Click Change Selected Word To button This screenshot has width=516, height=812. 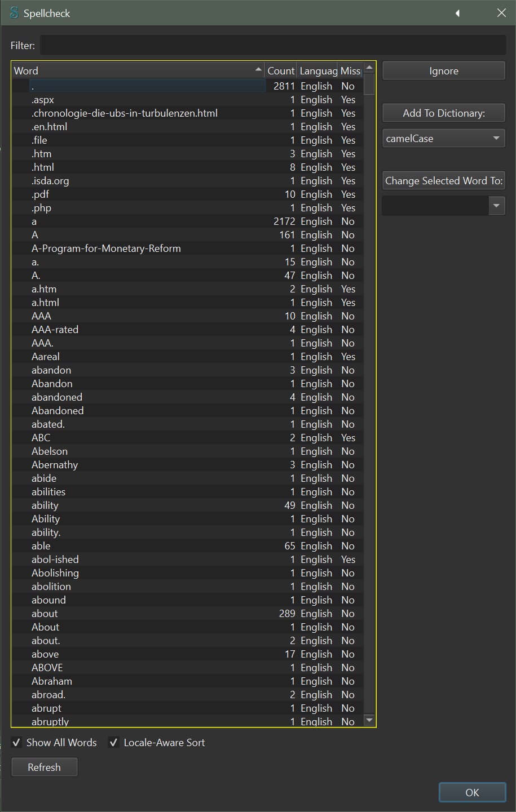[x=443, y=181]
